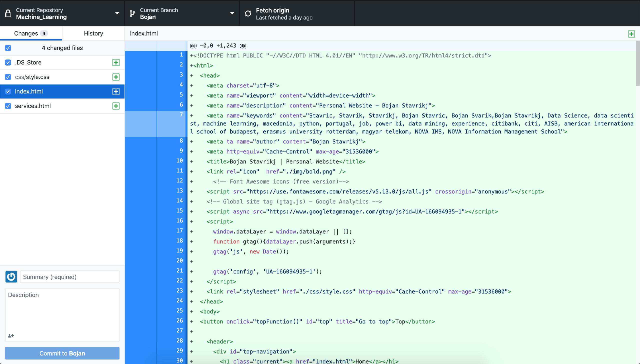The height and width of the screenshot is (364, 640).
Task: Uncheck the css/style.css checkbox
Action: tap(8, 77)
